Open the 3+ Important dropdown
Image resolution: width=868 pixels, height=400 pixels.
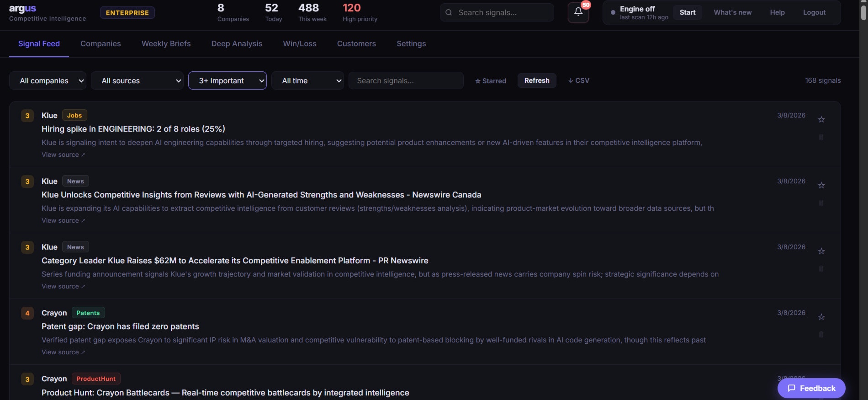point(228,80)
